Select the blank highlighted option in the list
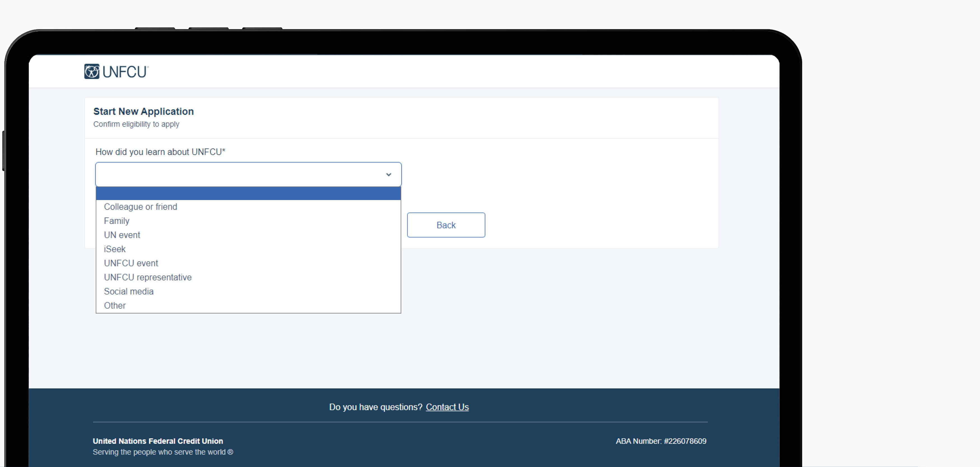The height and width of the screenshot is (467, 980). [248, 193]
